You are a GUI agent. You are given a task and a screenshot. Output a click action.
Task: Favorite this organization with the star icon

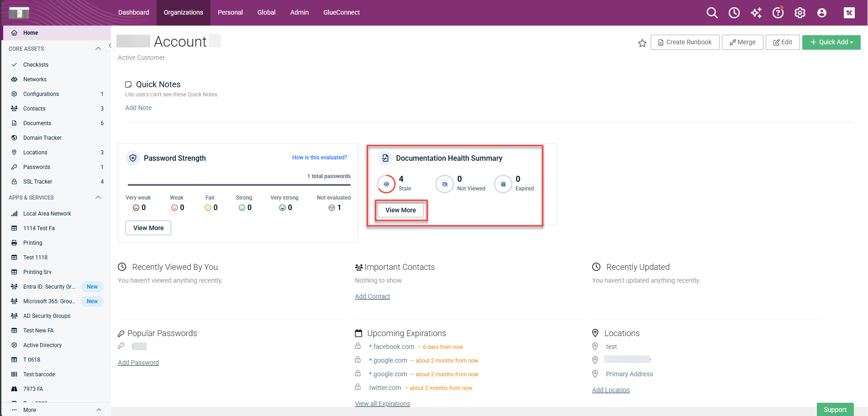(642, 43)
